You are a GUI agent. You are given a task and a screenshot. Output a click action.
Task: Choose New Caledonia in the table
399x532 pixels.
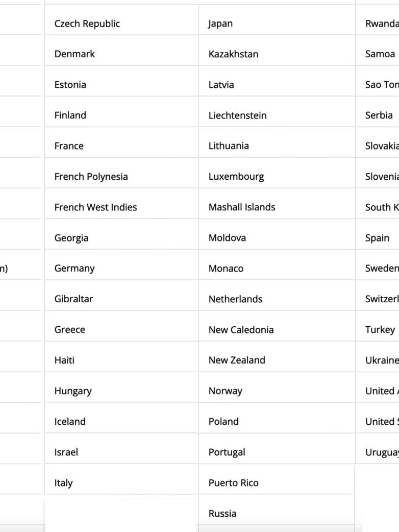tap(241, 330)
